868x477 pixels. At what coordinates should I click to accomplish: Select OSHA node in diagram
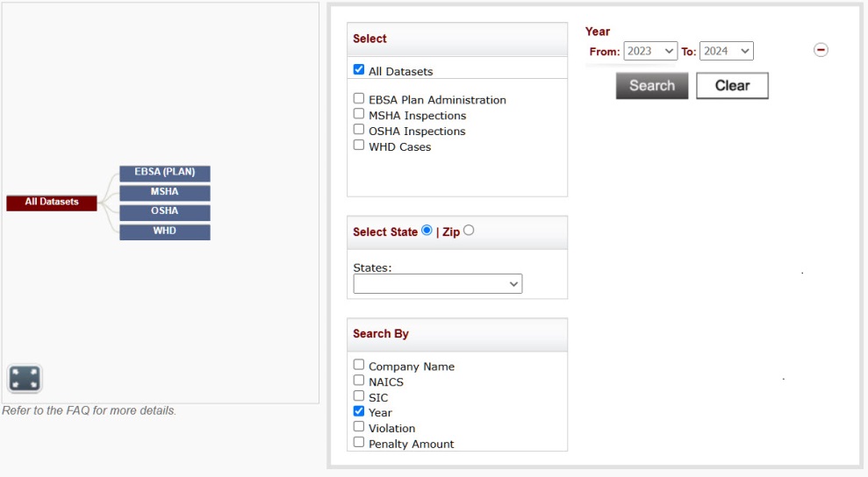(x=164, y=212)
